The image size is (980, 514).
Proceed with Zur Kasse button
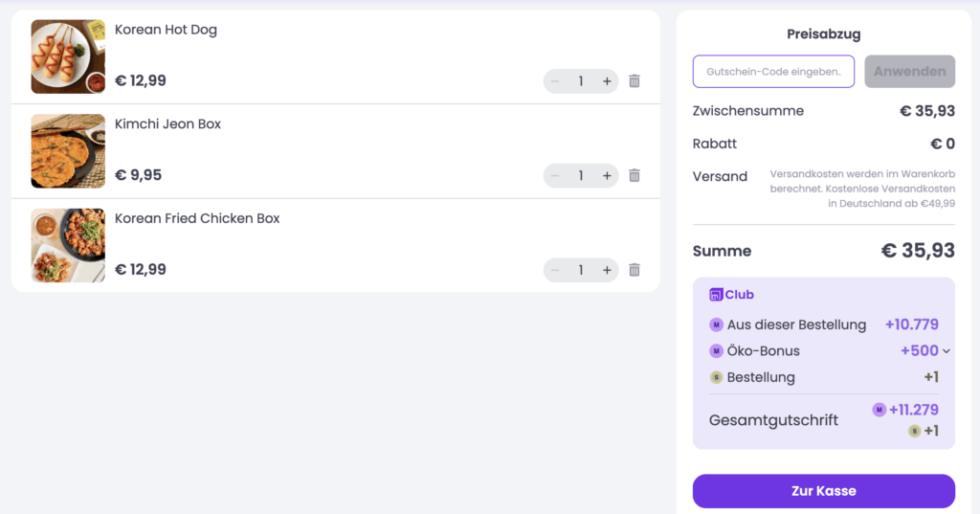823,491
